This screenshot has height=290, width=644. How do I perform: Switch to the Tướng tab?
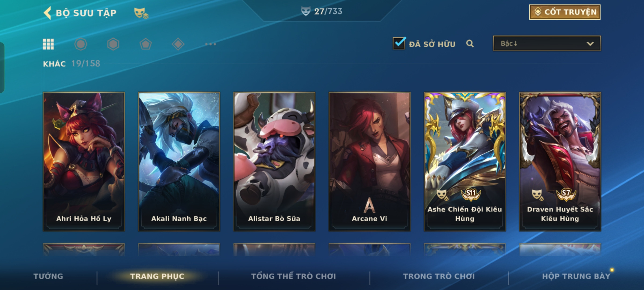coord(48,276)
